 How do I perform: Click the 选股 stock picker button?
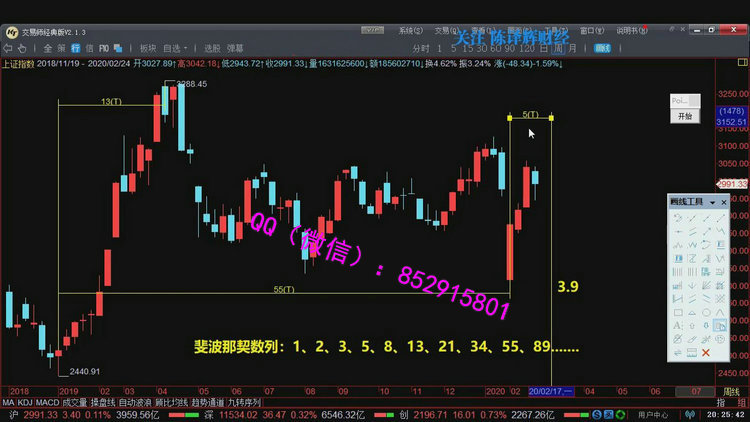click(212, 47)
